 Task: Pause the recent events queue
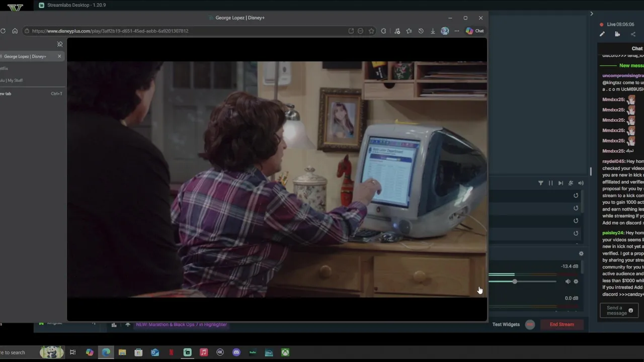coord(550,183)
